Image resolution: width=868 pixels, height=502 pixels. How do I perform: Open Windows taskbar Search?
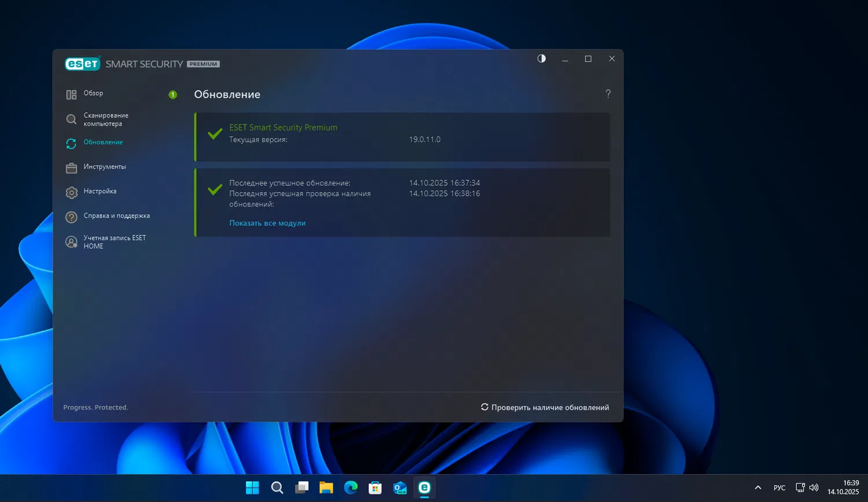277,488
